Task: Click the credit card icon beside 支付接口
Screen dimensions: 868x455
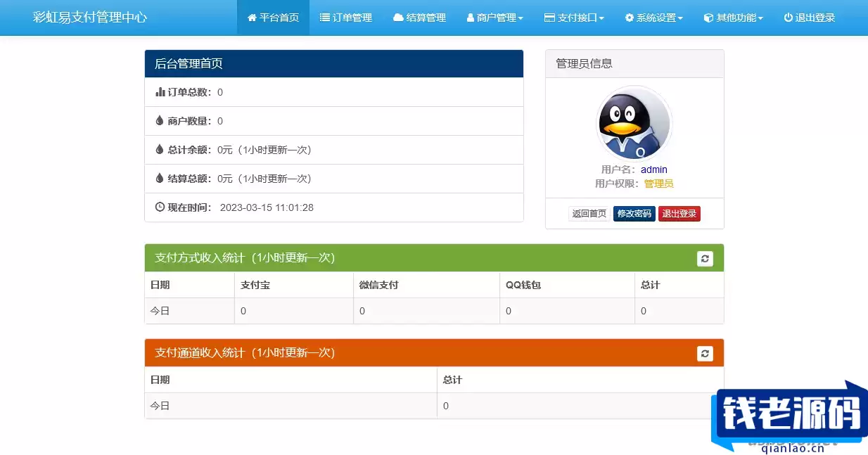Action: click(x=549, y=18)
